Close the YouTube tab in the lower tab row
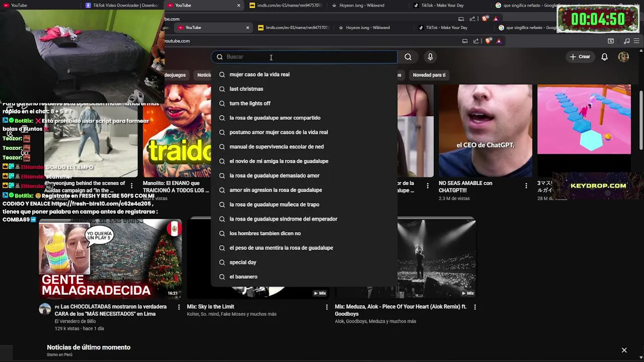644x362 pixels. [x=248, y=28]
